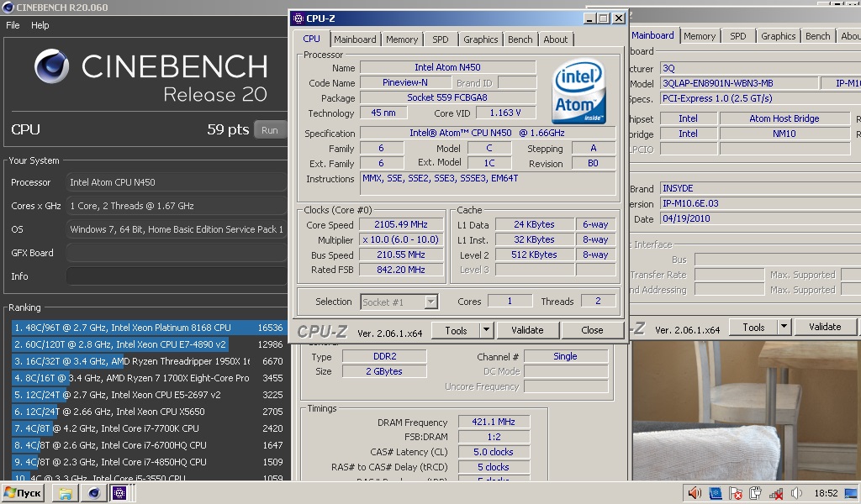
Task: Click the Rated FSB value 842.20 MHz
Action: click(401, 270)
